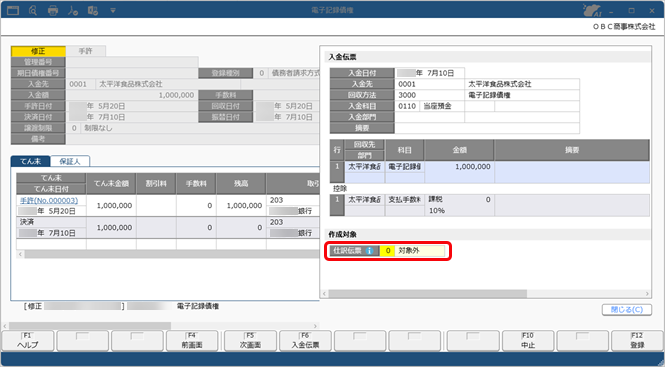
Task: Click the F4 前画面 button
Action: point(192,341)
